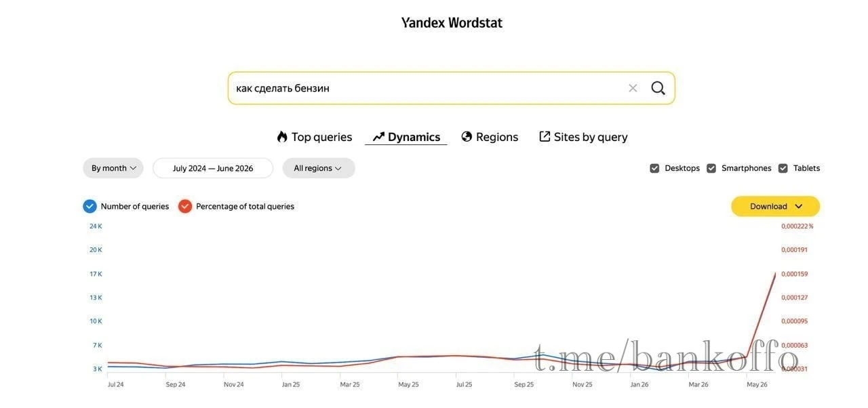
Task: Open the Download dropdown arrow
Action: pyautogui.click(x=798, y=206)
